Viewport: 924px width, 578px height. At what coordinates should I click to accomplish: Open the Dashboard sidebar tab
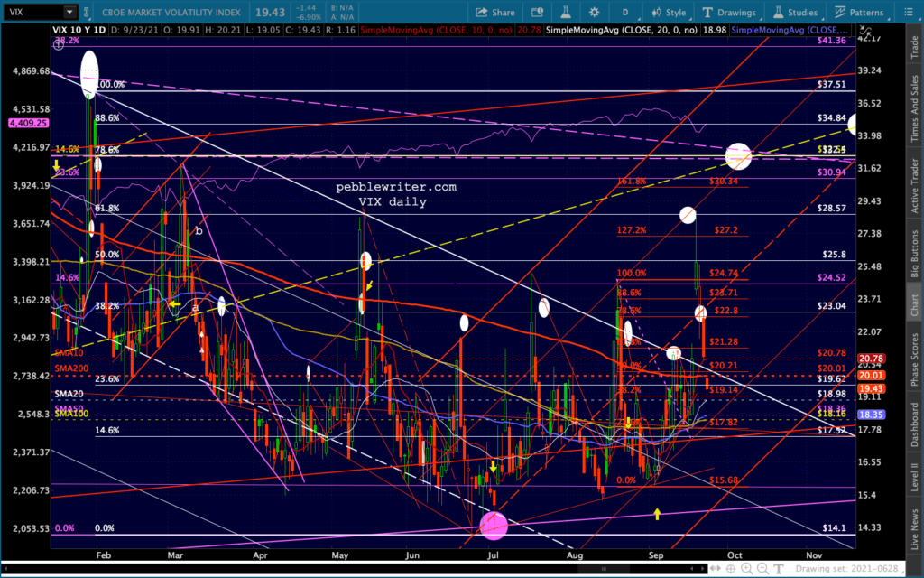click(915, 423)
